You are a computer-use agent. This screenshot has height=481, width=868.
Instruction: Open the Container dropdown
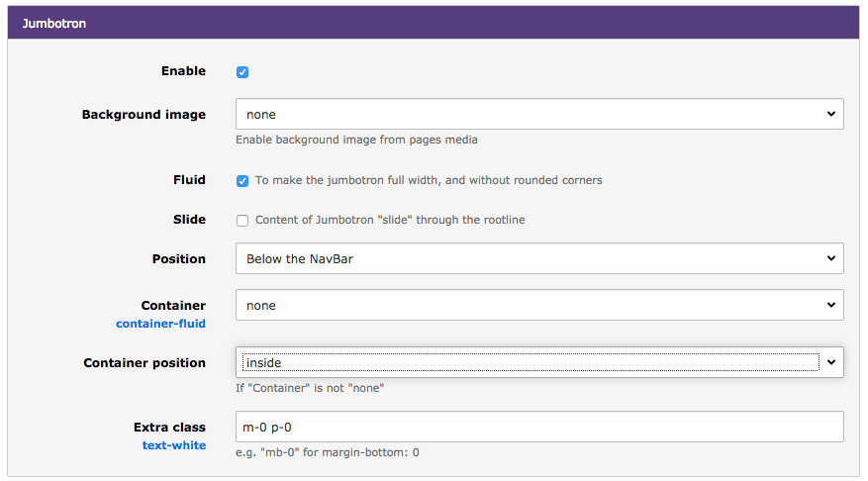coord(539,305)
